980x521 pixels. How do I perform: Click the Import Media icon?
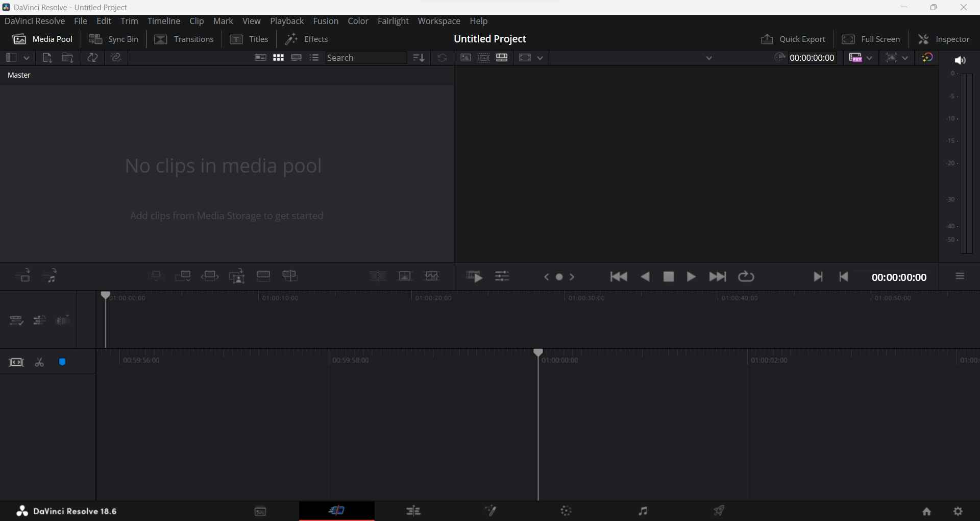tap(47, 58)
